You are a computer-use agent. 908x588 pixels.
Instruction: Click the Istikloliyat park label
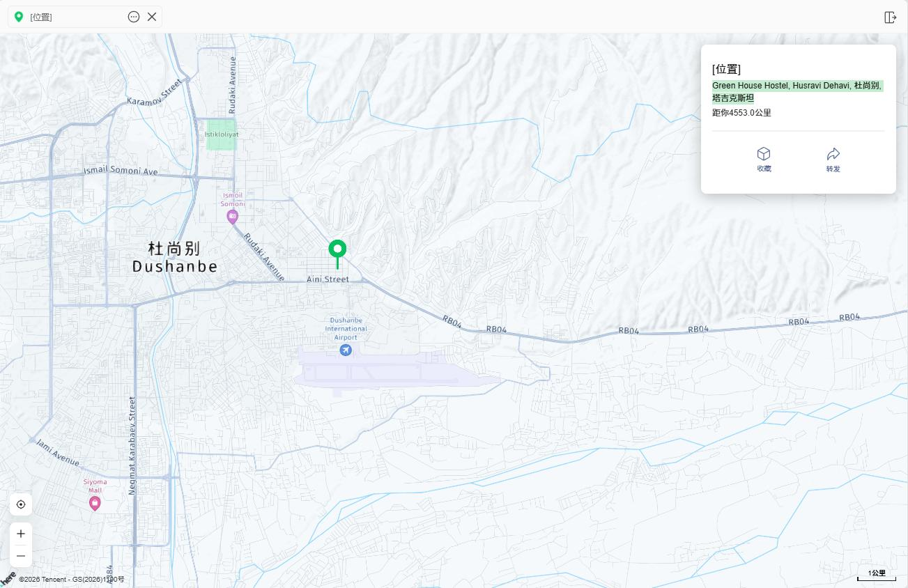pyautogui.click(x=222, y=134)
